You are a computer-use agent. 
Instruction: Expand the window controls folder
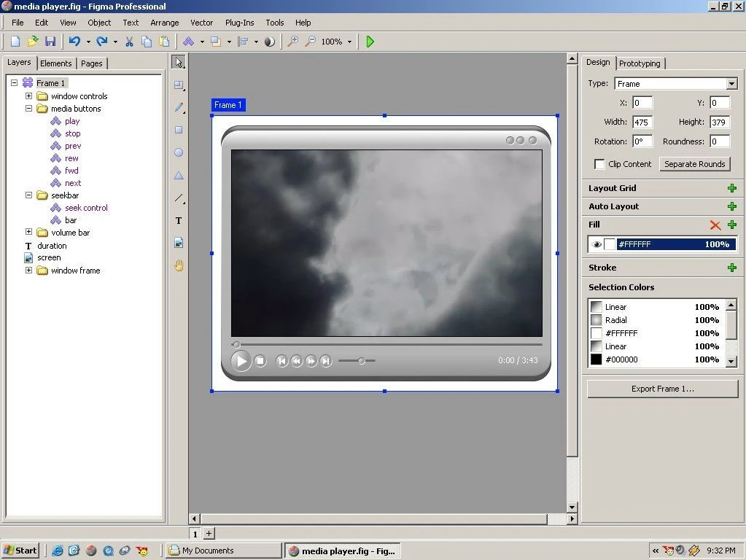(x=28, y=96)
